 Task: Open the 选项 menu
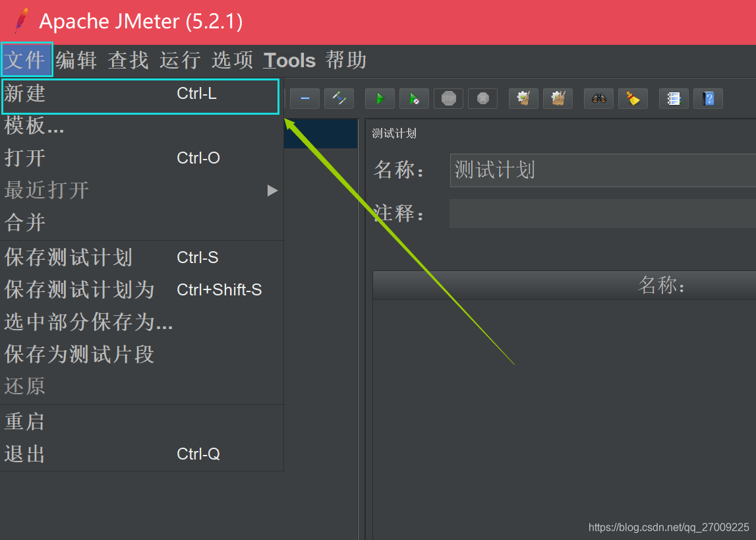pyautogui.click(x=232, y=60)
